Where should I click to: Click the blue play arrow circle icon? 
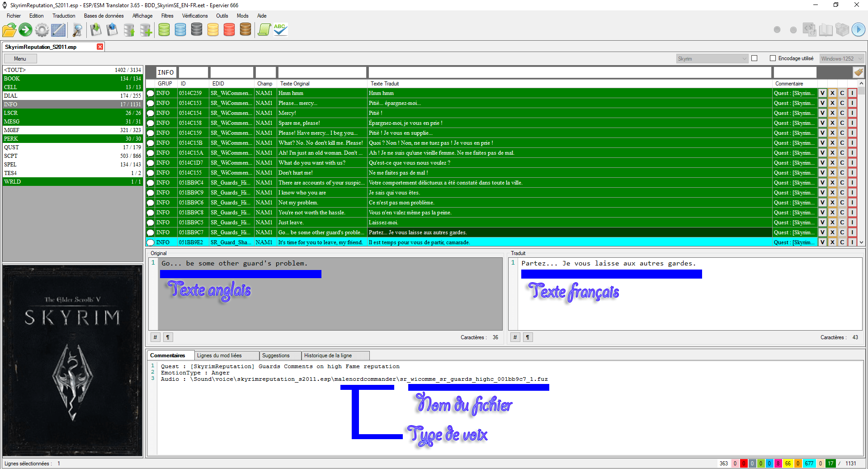coord(859,29)
